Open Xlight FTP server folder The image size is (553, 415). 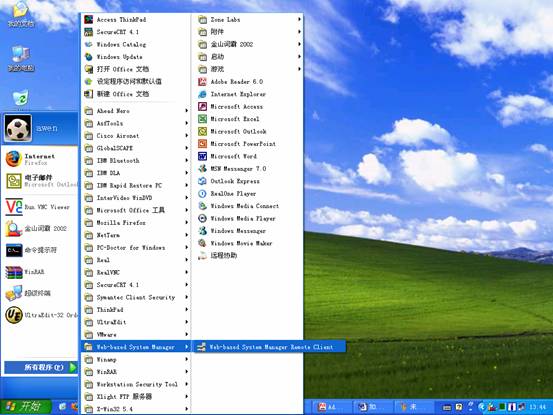pos(136,396)
